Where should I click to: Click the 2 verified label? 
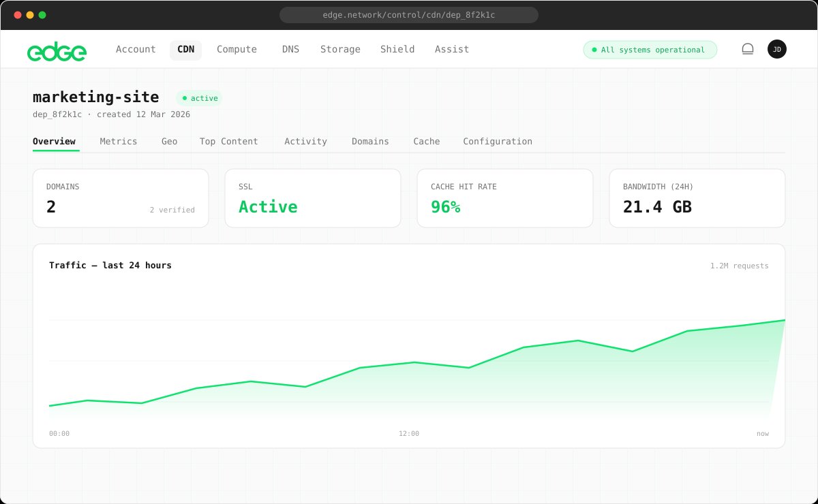[x=172, y=210]
